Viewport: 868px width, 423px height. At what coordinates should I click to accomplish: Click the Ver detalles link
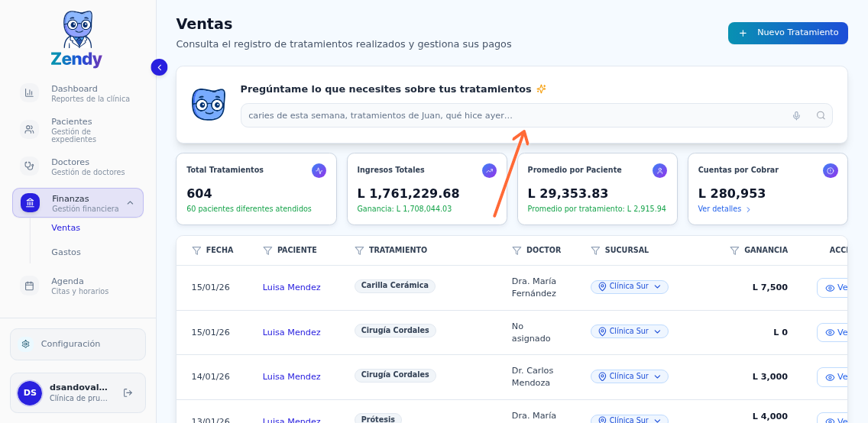click(x=724, y=209)
